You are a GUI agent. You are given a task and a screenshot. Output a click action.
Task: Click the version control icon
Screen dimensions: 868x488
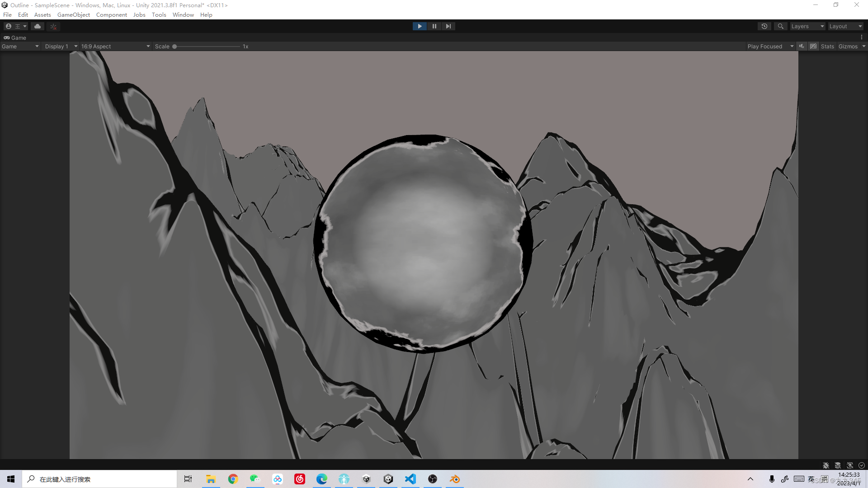click(x=53, y=26)
